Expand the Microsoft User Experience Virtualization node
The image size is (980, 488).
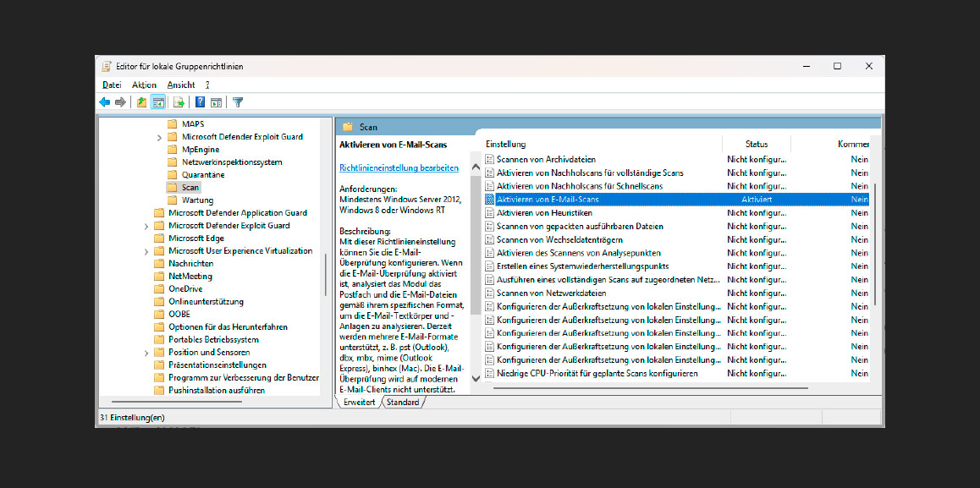[x=145, y=250]
